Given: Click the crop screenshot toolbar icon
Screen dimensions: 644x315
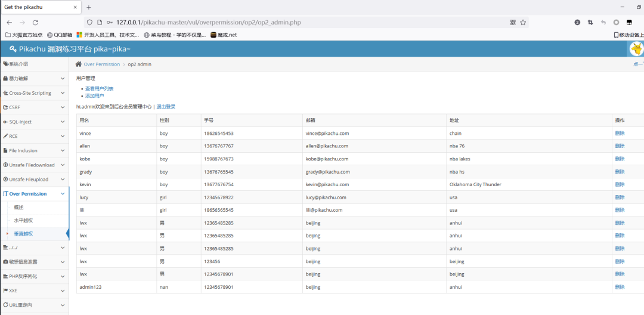Looking at the screenshot, I should point(590,23).
